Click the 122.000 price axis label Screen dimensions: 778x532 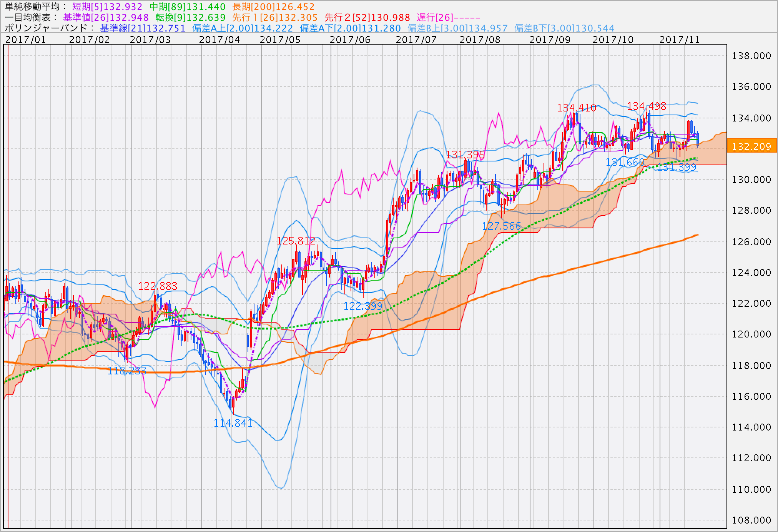(x=751, y=303)
